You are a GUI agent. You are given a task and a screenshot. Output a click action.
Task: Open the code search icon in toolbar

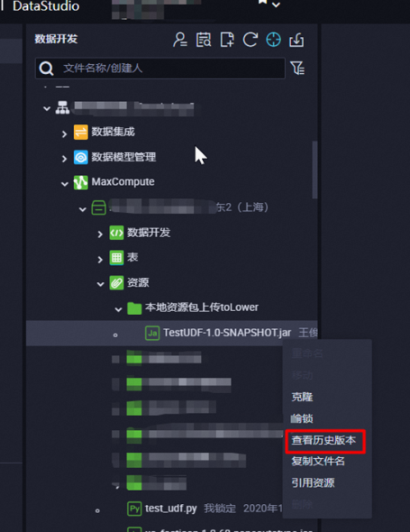tap(204, 40)
